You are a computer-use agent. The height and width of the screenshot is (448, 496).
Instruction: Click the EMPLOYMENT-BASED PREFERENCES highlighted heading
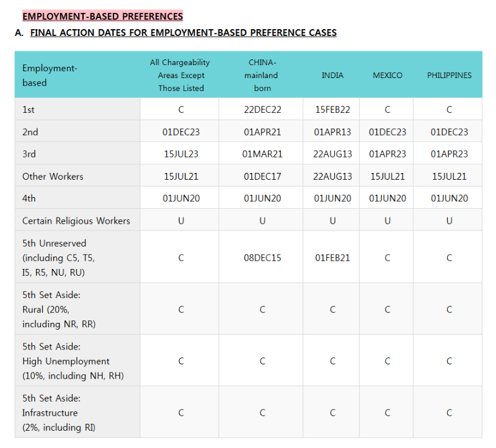pyautogui.click(x=102, y=16)
